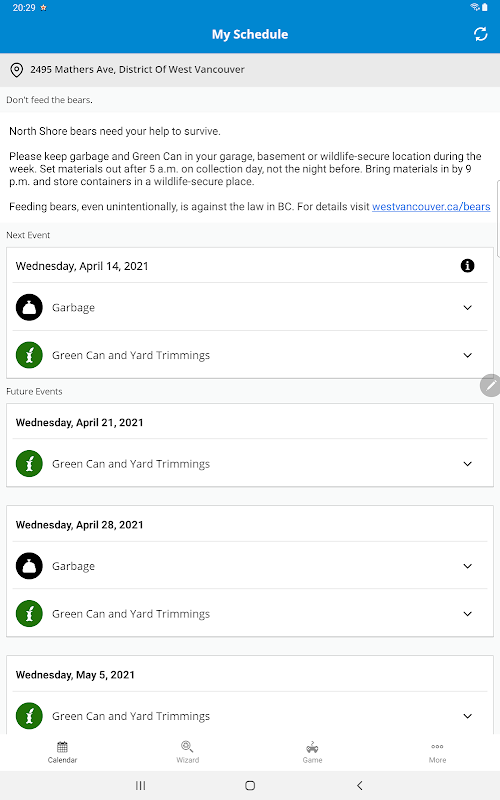Tap the floating pencil edit button

490,385
